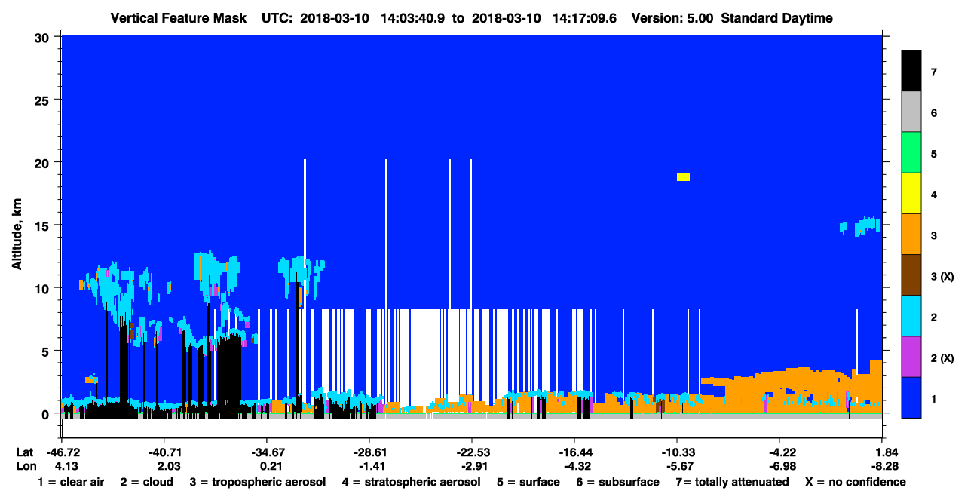This screenshot has height=503, width=980.
Task: Click the yellow stratospheric aerosol patch in plot
Action: tap(683, 176)
